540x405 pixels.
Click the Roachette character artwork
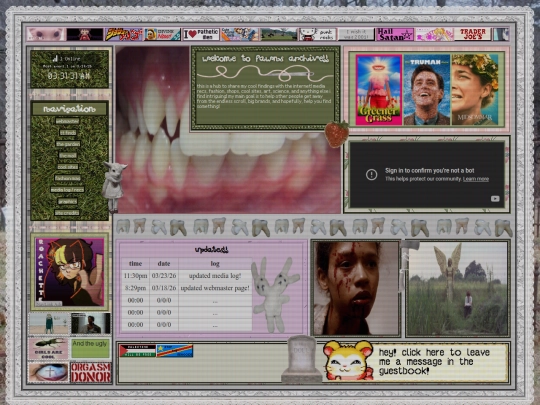(70, 272)
